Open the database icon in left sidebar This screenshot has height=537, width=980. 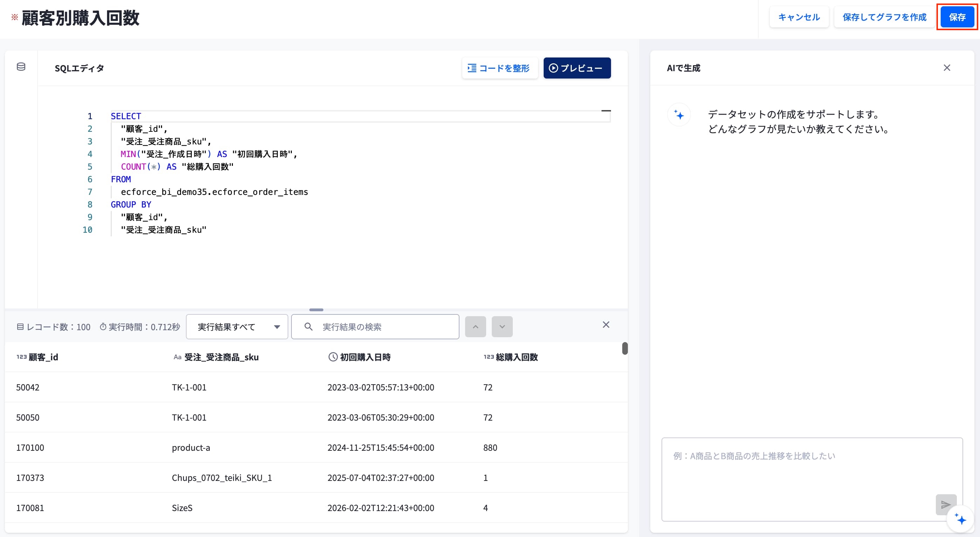pyautogui.click(x=21, y=67)
